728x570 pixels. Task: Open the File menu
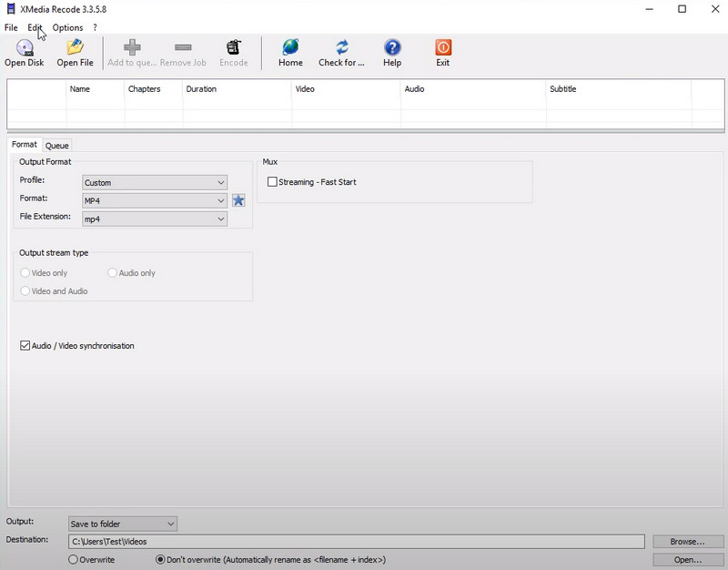(x=11, y=27)
